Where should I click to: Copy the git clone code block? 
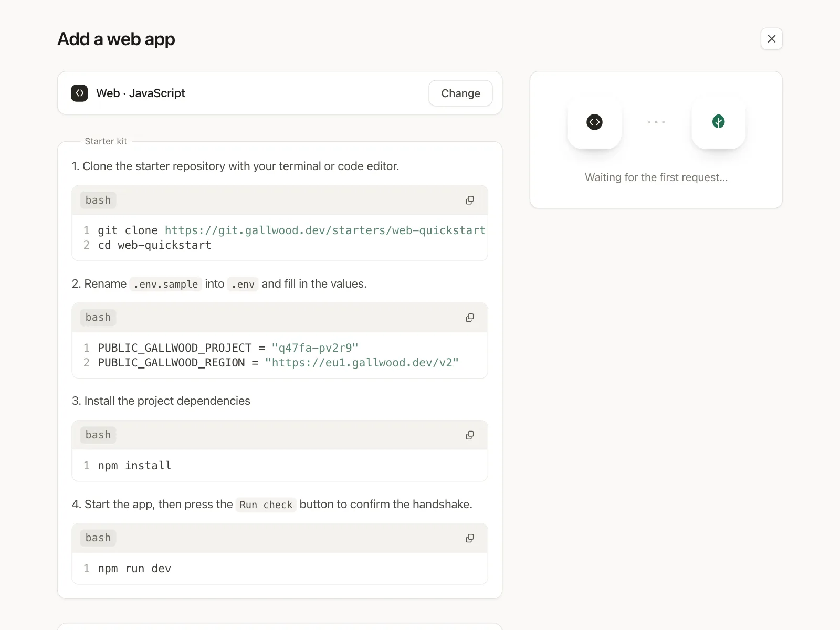tap(470, 201)
